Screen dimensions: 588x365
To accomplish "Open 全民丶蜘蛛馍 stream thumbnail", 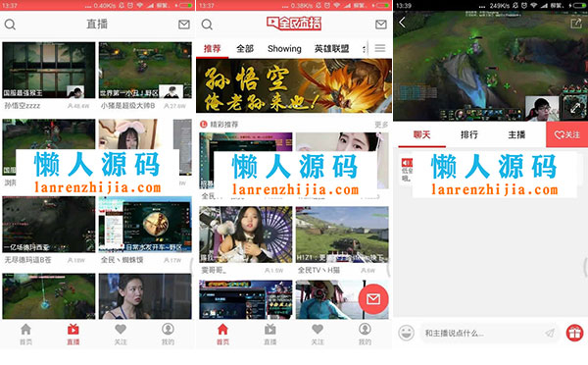I will [145, 224].
